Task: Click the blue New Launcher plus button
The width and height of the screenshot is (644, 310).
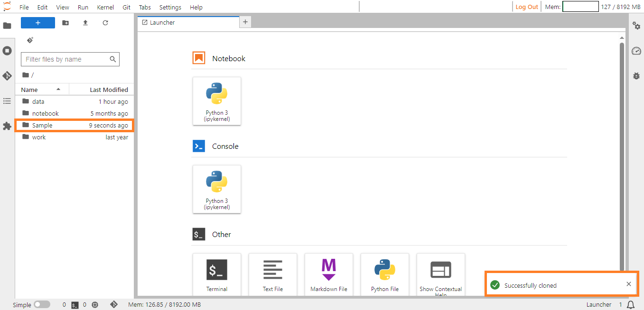Action: 38,23
